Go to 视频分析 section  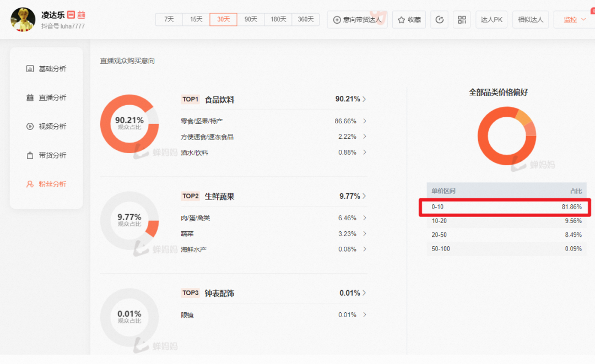(46, 127)
